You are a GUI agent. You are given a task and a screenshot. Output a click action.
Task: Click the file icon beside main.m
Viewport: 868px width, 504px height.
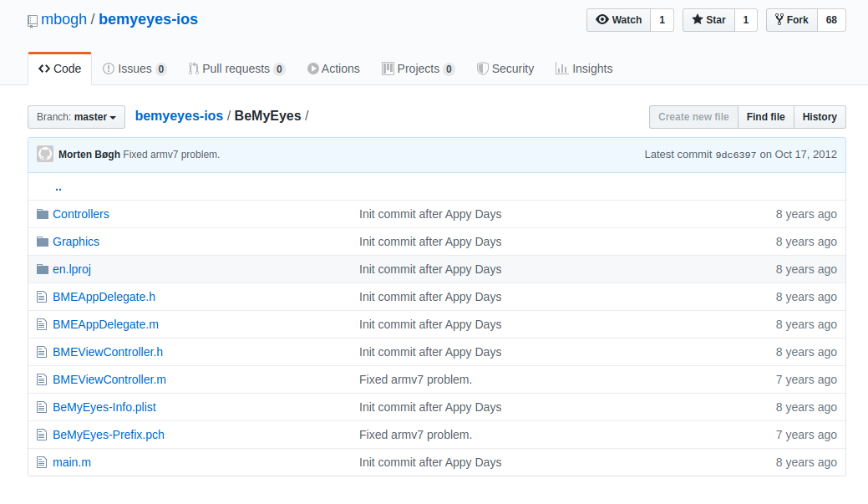[42, 462]
